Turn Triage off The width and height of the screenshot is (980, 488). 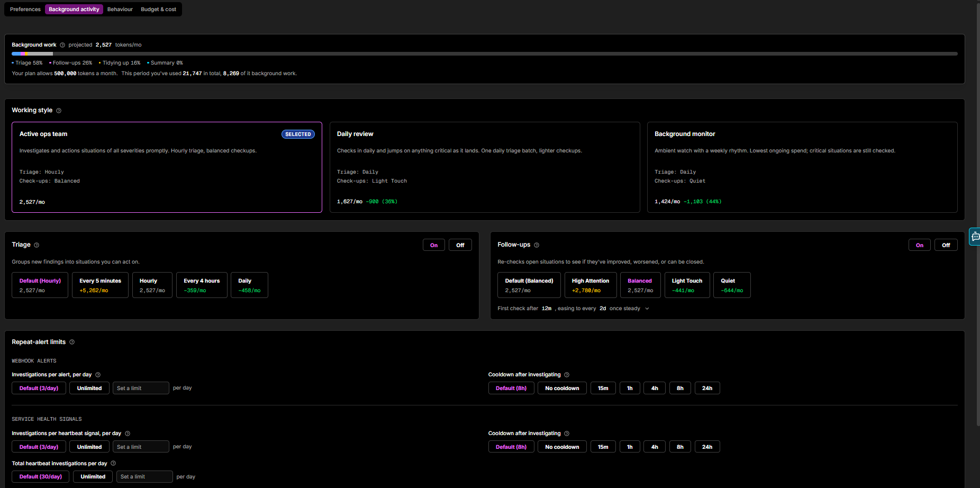[460, 245]
